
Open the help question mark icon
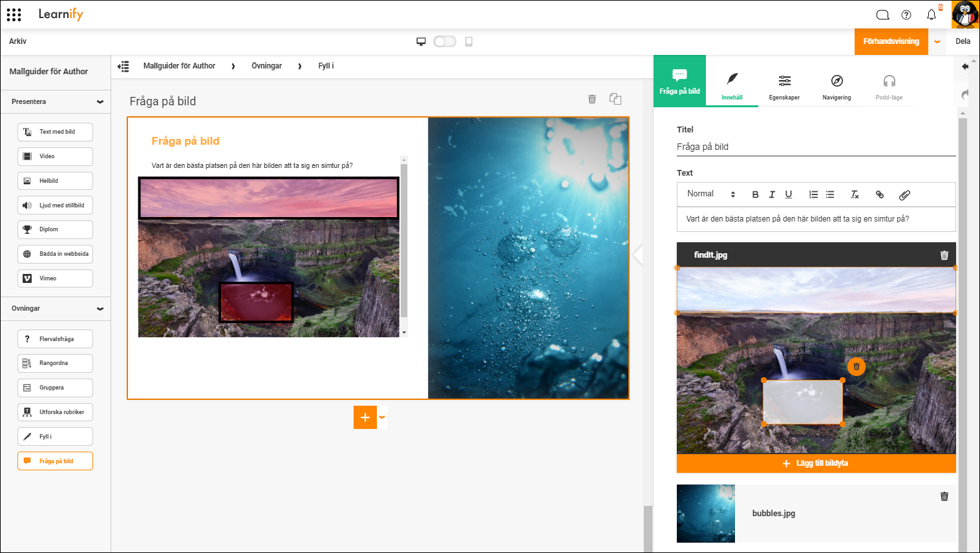[x=906, y=15]
